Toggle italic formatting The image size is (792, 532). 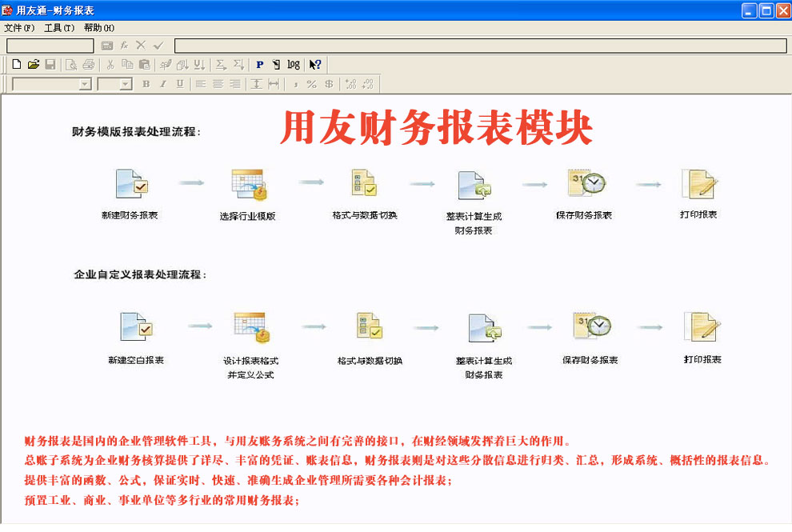click(162, 84)
